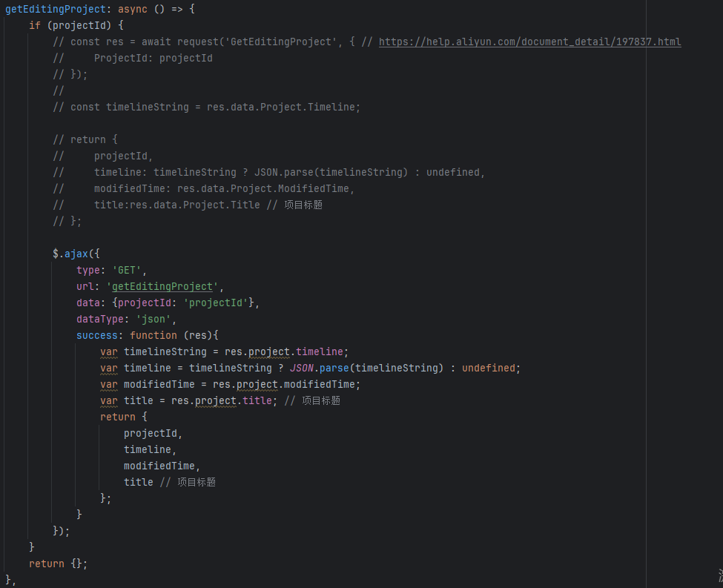Click the commented await keyword
The width and height of the screenshot is (723, 588).
(x=156, y=42)
